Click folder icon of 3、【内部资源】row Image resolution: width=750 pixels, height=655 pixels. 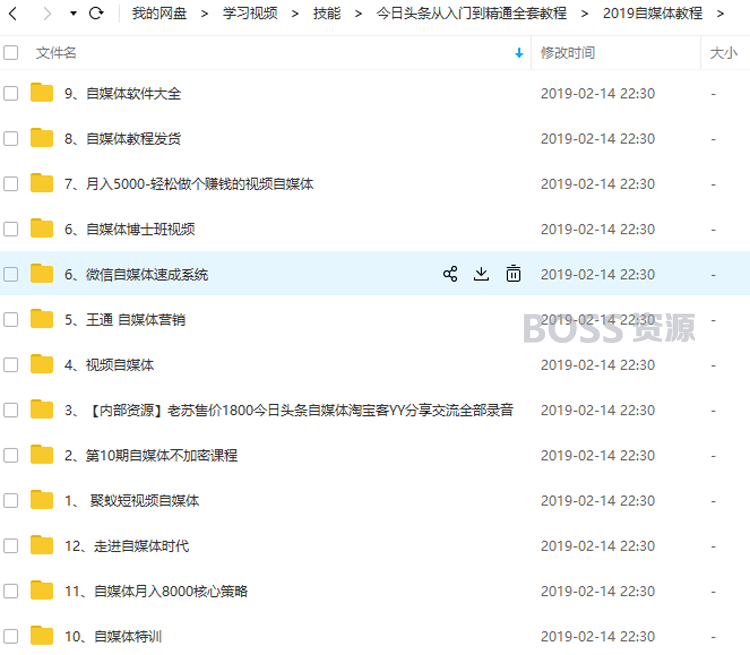tap(42, 409)
